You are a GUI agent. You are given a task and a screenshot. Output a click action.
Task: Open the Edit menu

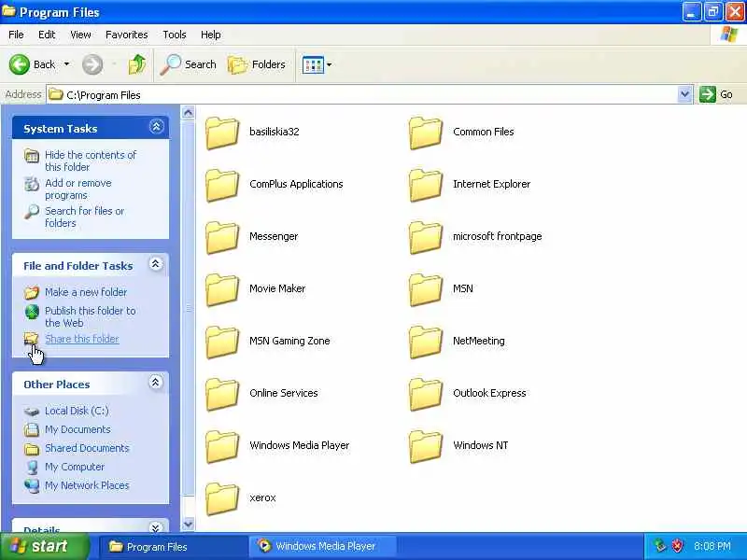pyautogui.click(x=47, y=35)
